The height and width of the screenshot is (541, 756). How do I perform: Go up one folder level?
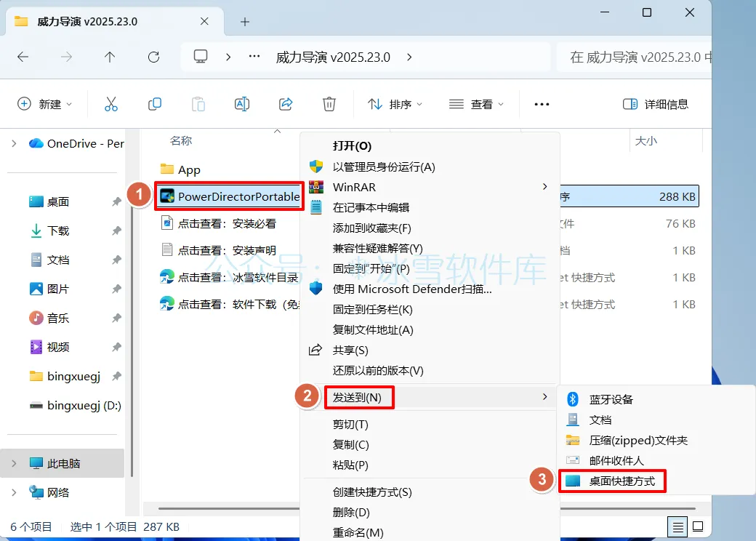[x=110, y=57]
